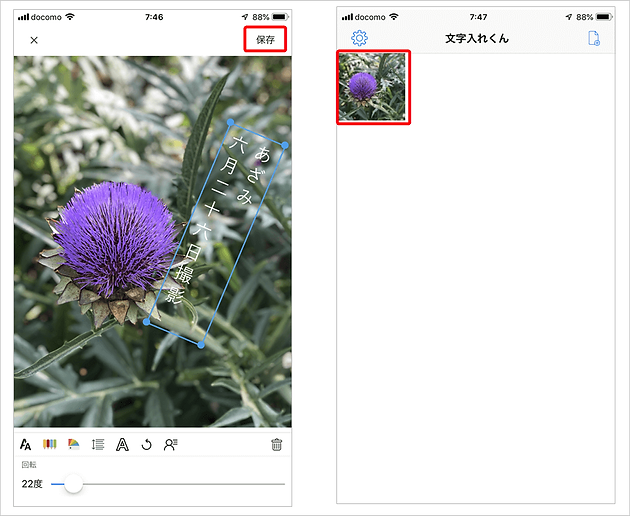Open settings gear in 文字入れくん

pos(359,38)
